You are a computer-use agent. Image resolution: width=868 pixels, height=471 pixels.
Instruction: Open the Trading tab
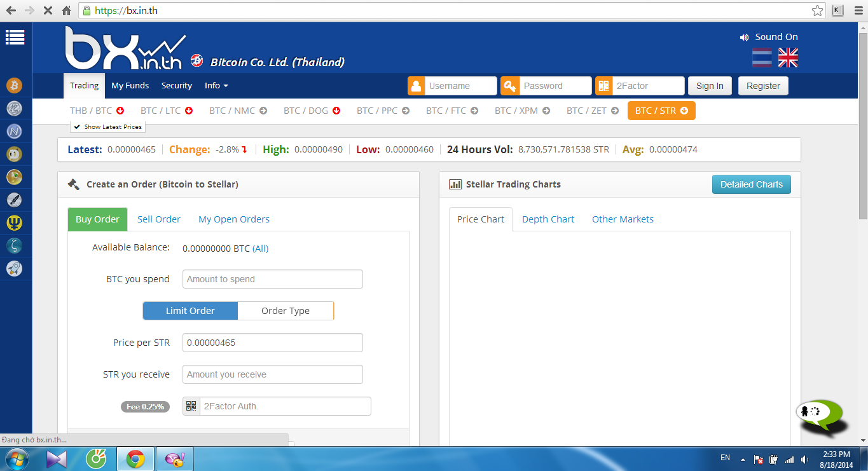pos(84,86)
